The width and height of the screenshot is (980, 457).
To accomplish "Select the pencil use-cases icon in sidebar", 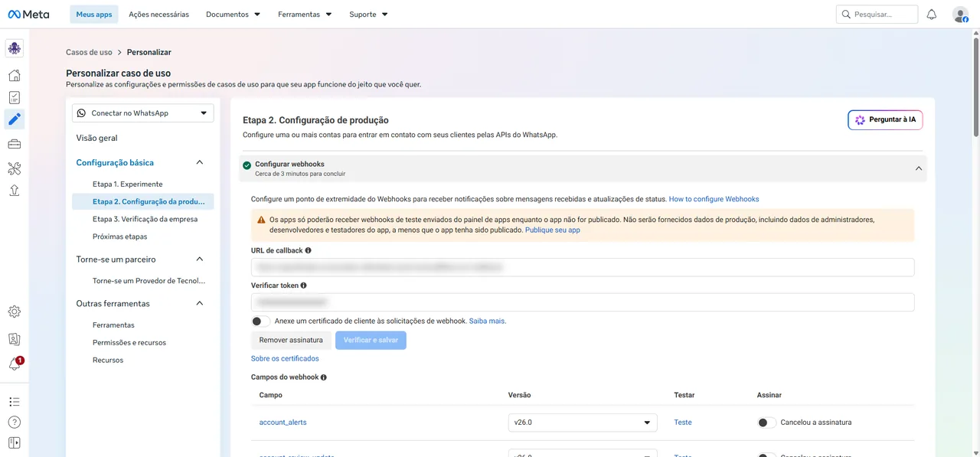I will point(15,119).
